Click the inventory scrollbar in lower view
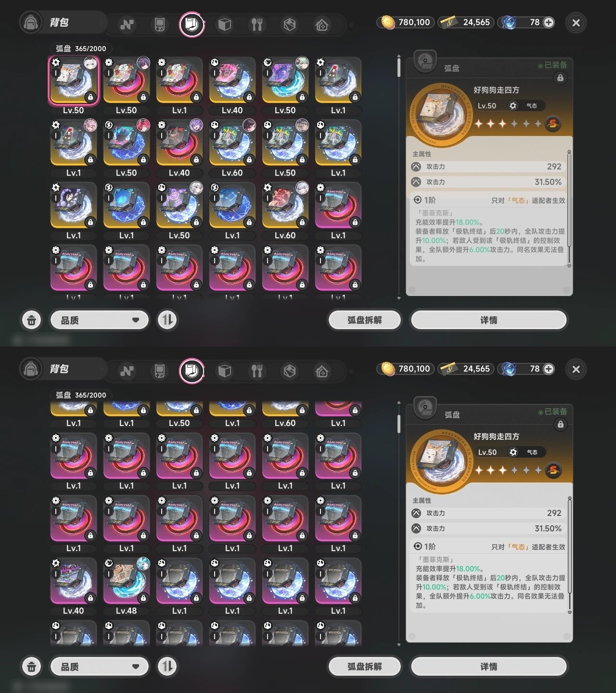The height and width of the screenshot is (693, 616). pos(399,423)
